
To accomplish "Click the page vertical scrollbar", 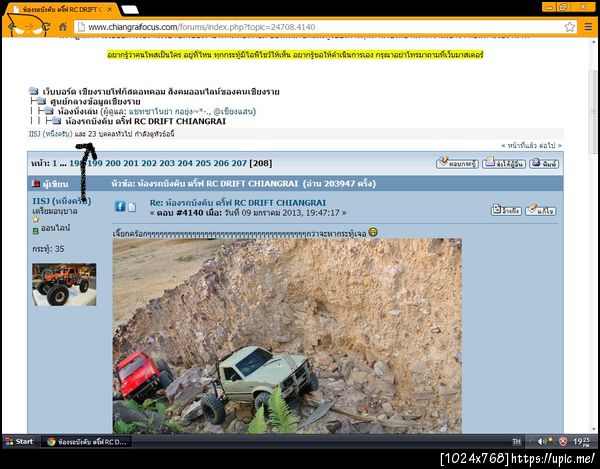I will pos(593,112).
